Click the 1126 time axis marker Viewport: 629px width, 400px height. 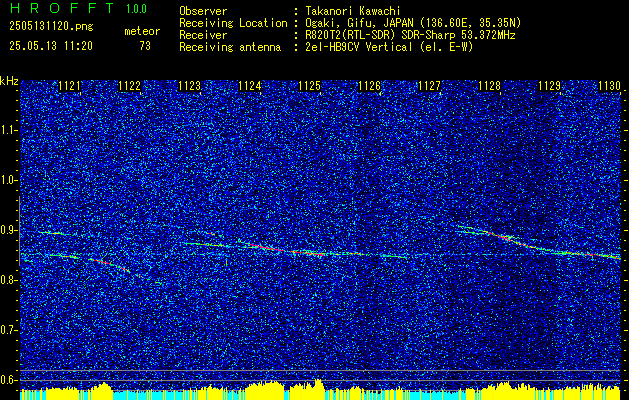[369, 86]
